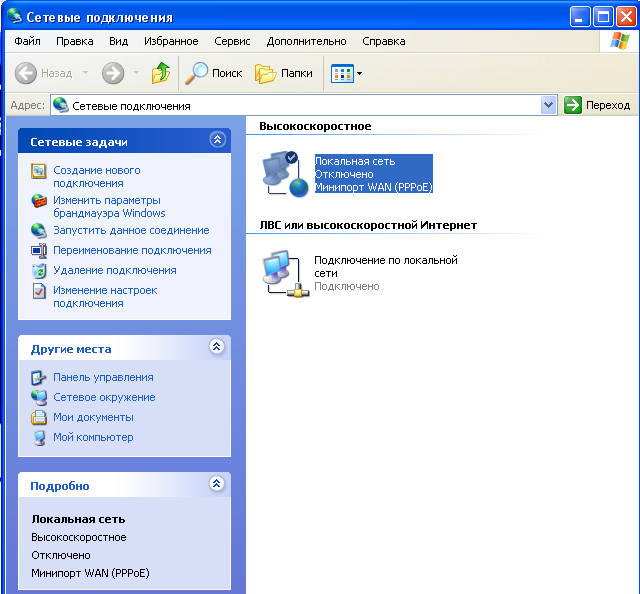The height and width of the screenshot is (594, 640).
Task: Open Мой компьютер link
Action: click(x=93, y=437)
